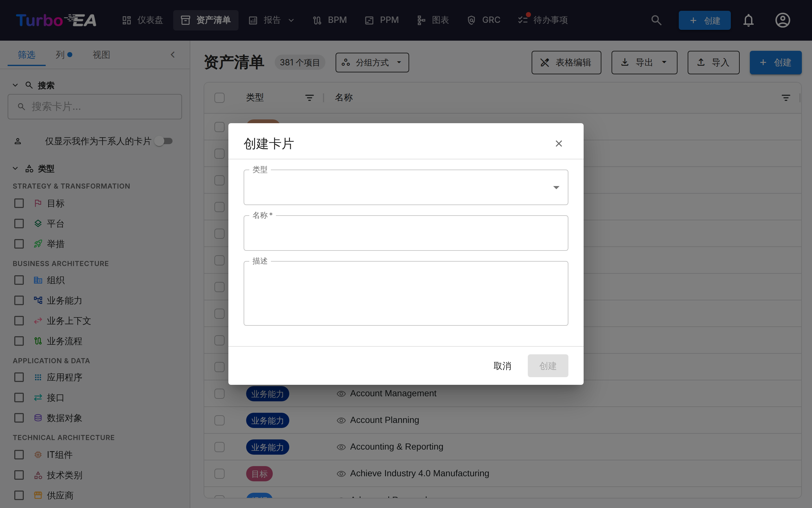Open the 导出 dropdown button
This screenshot has height=508, width=812.
coord(644,63)
